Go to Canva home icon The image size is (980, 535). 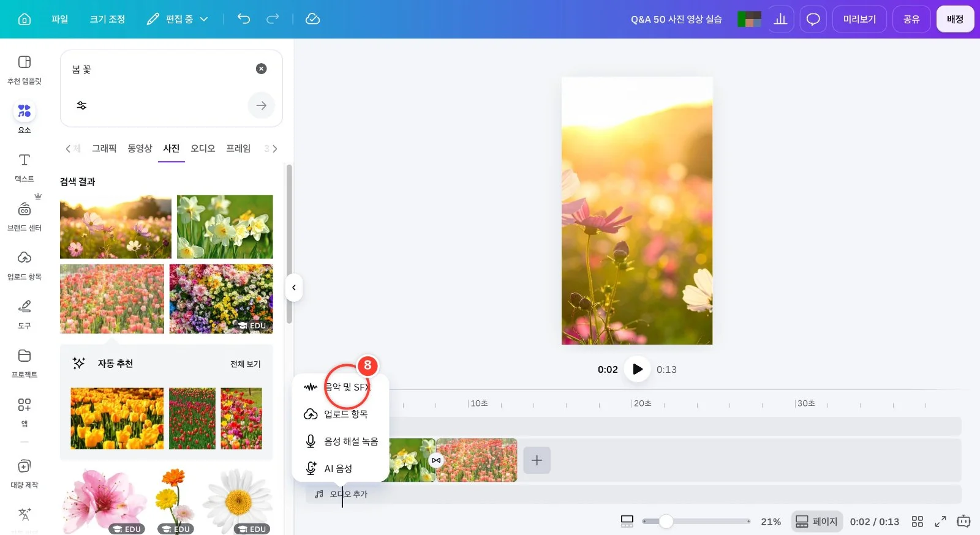coord(24,19)
